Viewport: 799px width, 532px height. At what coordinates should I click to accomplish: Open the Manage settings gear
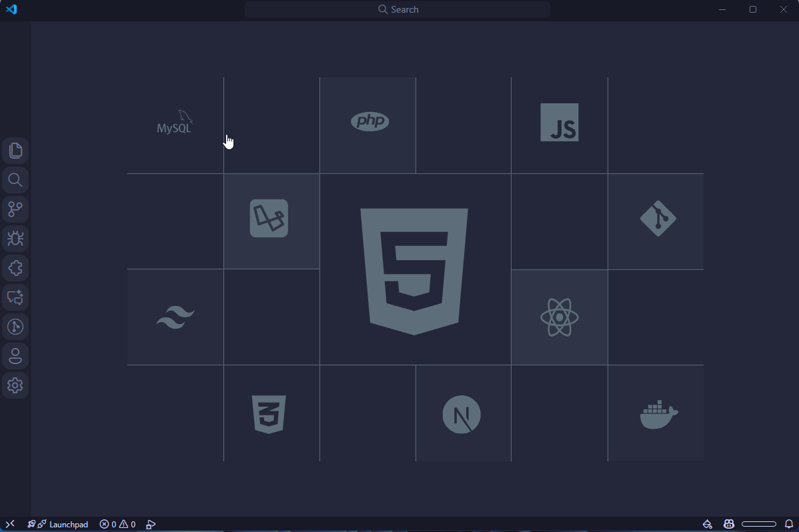(x=15, y=385)
